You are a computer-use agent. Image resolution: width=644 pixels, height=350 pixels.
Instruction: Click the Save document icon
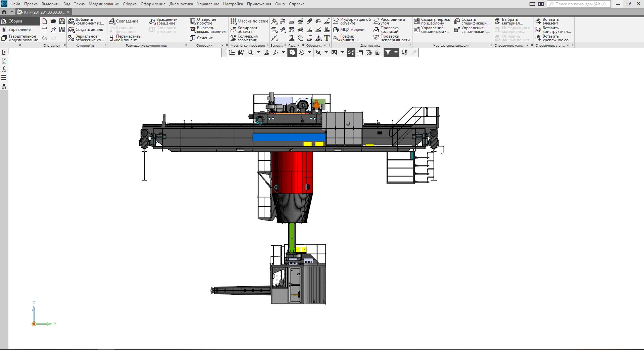click(62, 21)
